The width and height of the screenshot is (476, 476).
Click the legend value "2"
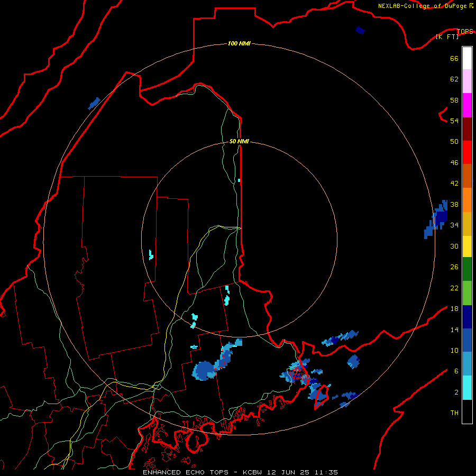[456, 392]
